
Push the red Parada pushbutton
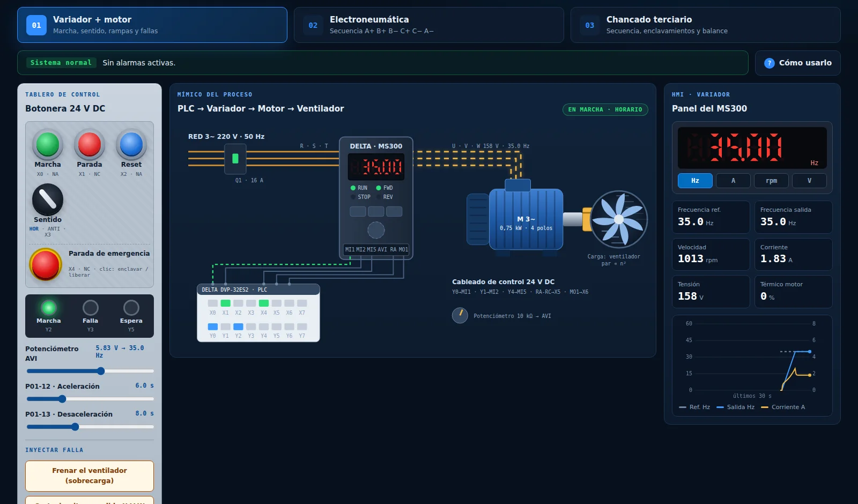click(x=90, y=144)
